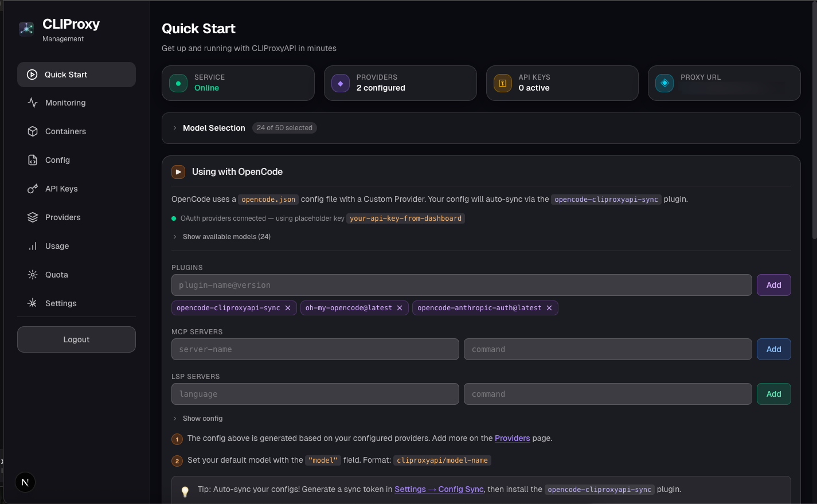Click the 'Quick Start' page heading
Viewport: 817px width, 504px height.
coord(198,29)
